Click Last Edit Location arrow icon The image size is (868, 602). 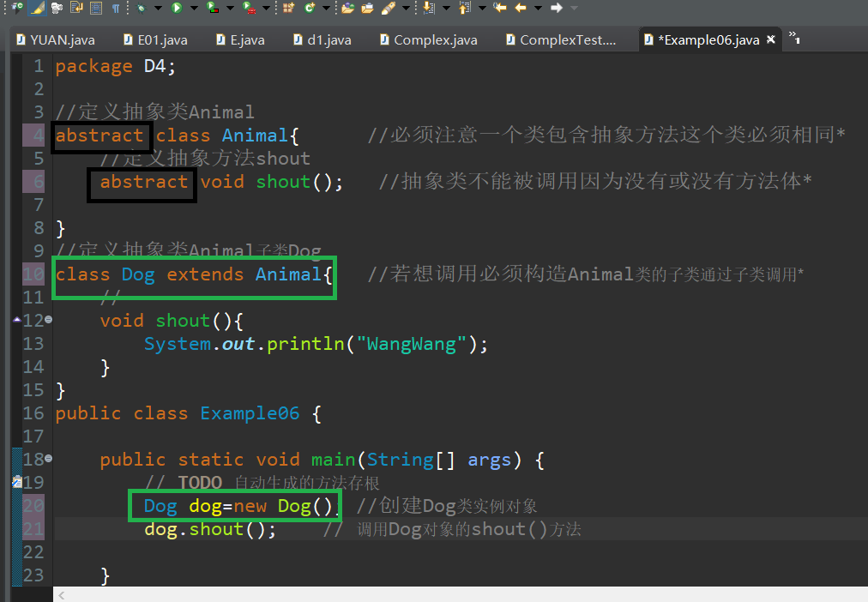[x=500, y=8]
